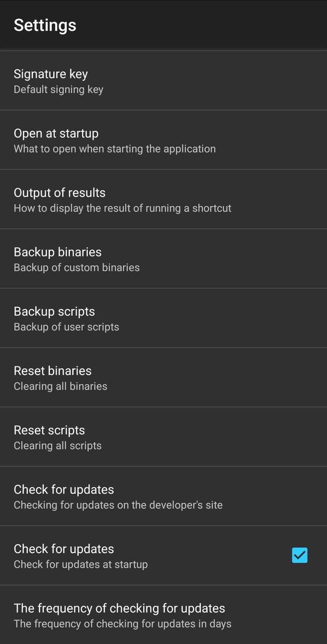Toggle the blue checkbox next to Check for updates
Screen dimensions: 327x644
pos(300,555)
